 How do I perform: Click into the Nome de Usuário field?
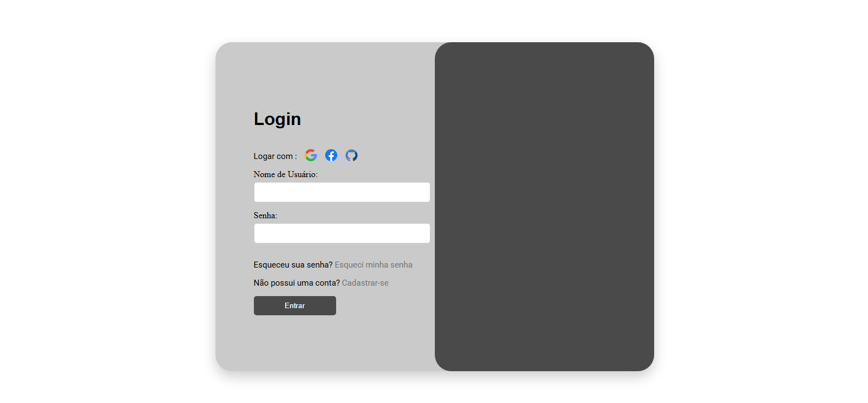point(342,192)
